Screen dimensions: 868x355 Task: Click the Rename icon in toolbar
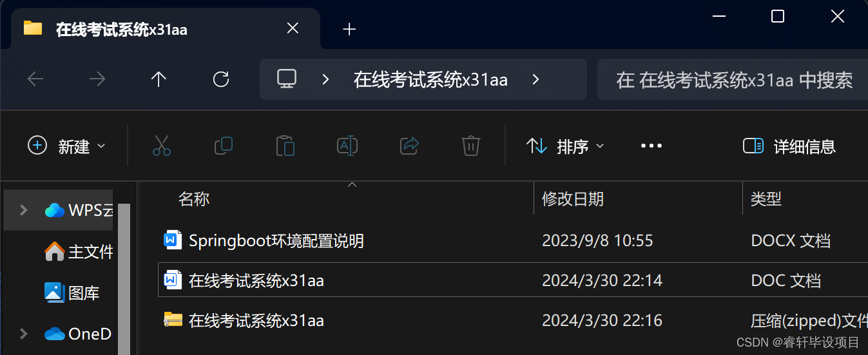click(347, 146)
